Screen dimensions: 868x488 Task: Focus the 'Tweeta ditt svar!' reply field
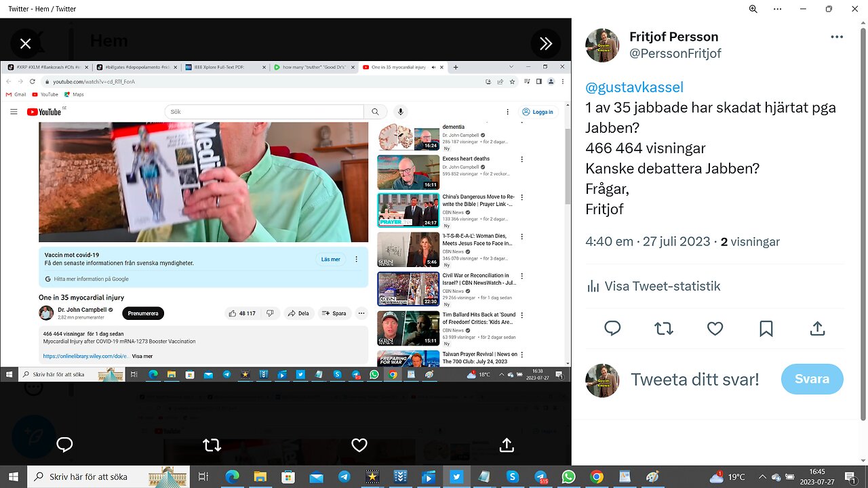(x=695, y=379)
